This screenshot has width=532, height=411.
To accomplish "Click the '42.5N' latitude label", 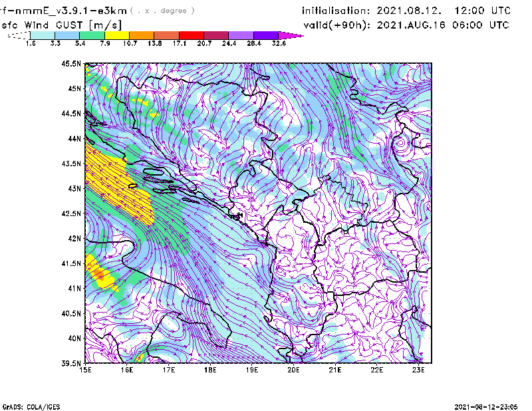I will 71,213.
